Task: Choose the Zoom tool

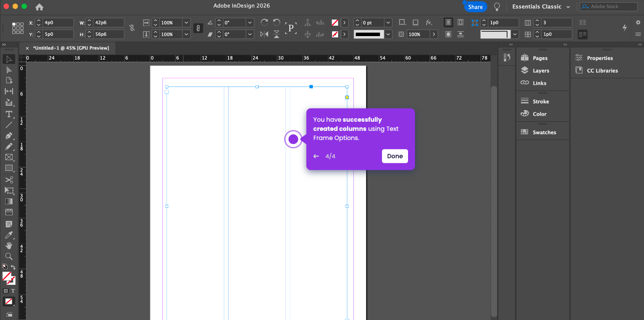Action: click(x=9, y=257)
